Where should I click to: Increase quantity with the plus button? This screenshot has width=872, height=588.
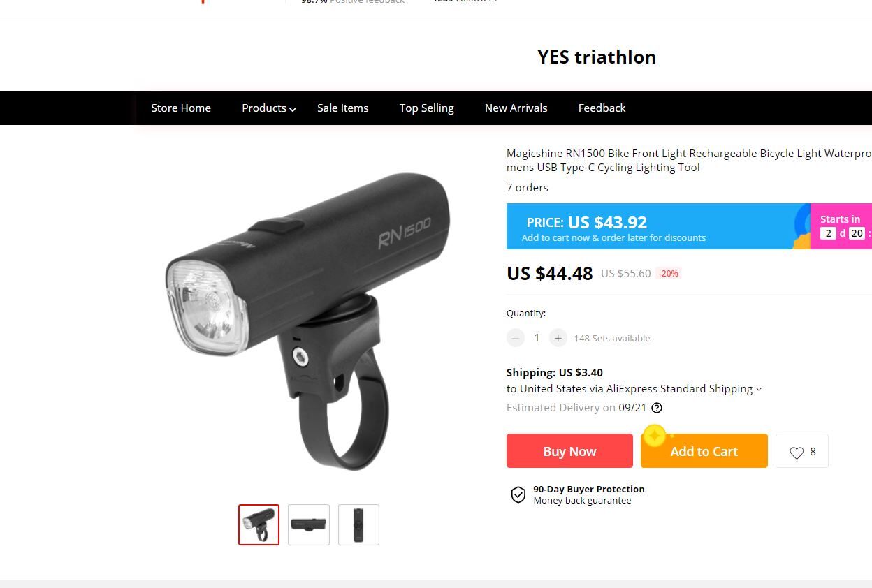[x=558, y=338]
